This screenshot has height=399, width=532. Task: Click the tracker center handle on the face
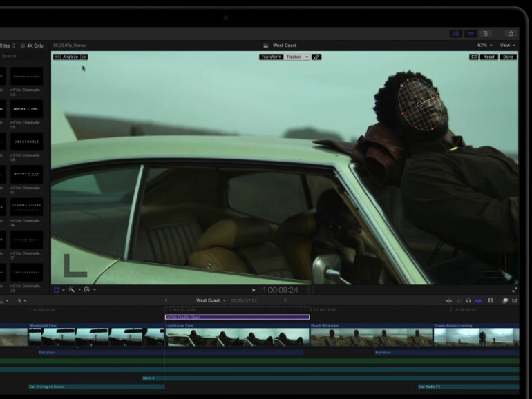(x=420, y=104)
